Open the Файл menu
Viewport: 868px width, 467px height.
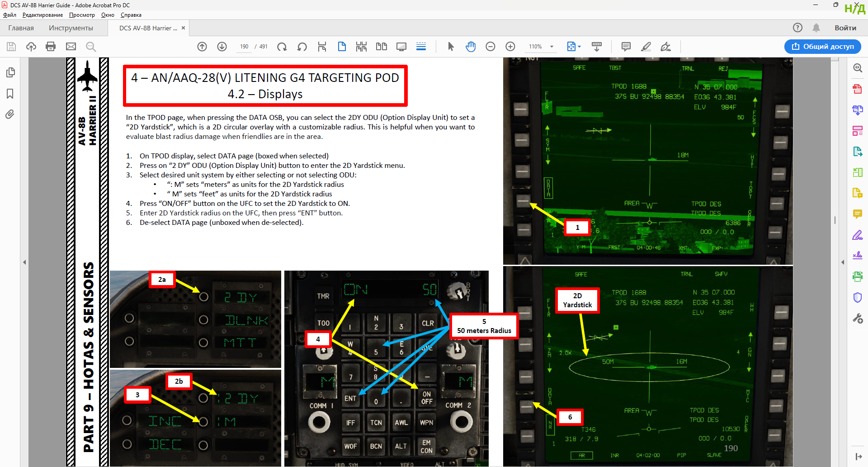tap(9, 15)
